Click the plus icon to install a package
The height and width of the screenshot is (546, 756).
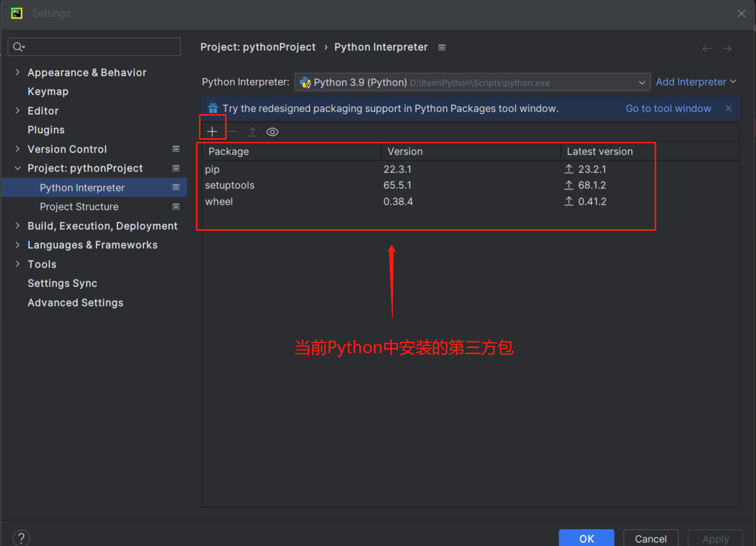(x=212, y=132)
